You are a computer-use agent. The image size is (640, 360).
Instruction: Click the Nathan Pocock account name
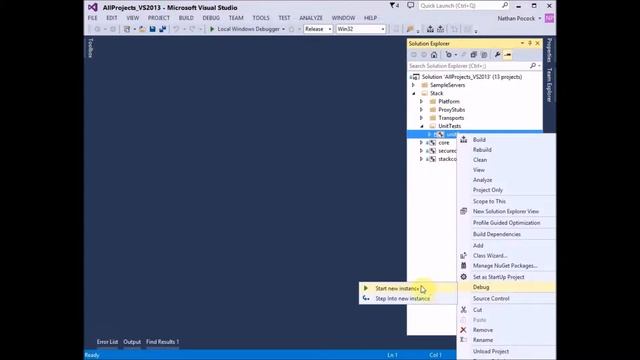pos(516,18)
